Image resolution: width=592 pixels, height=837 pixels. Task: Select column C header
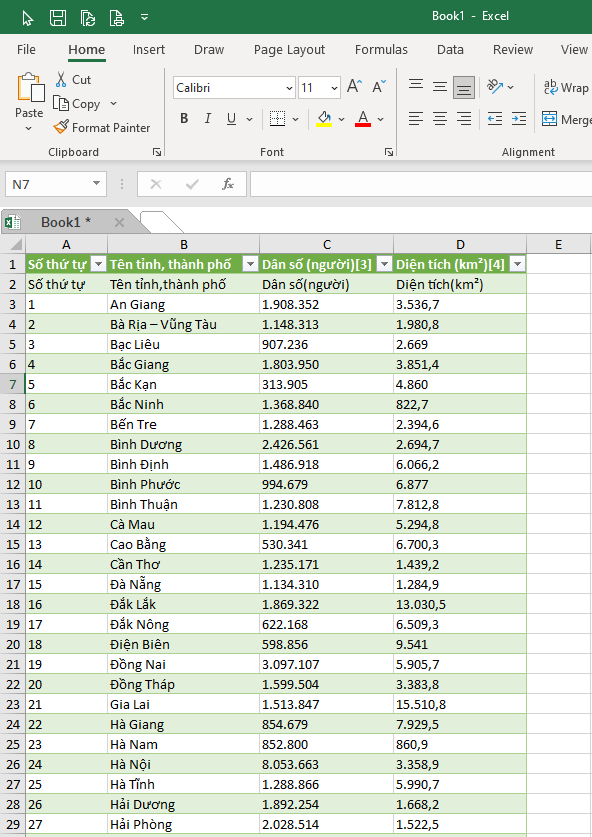(327, 244)
